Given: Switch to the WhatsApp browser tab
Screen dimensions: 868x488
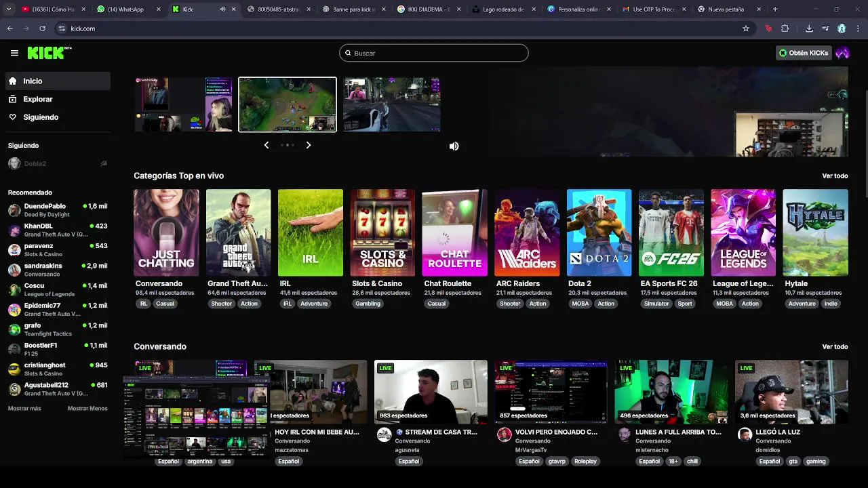Looking at the screenshot, I should 129,9.
